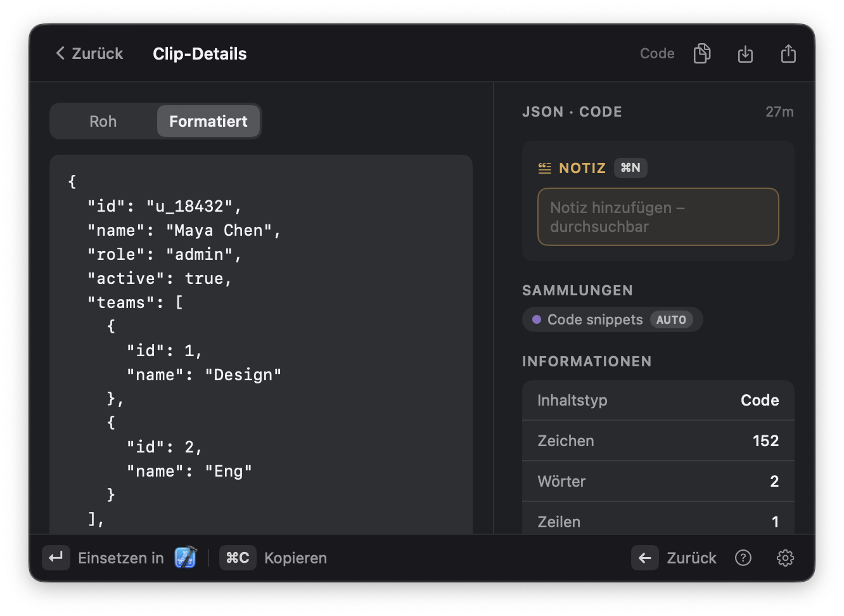Click the purple dot of Code snippets

click(x=537, y=319)
